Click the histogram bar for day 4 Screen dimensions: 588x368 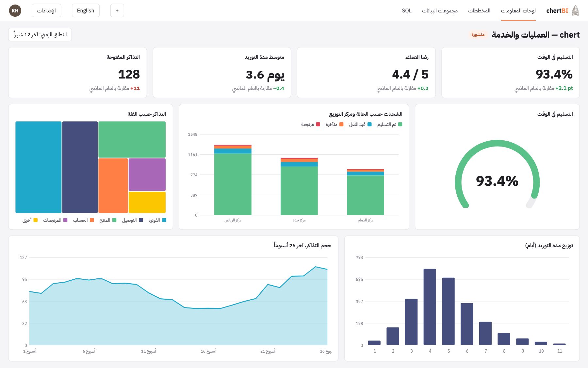[x=430, y=307]
